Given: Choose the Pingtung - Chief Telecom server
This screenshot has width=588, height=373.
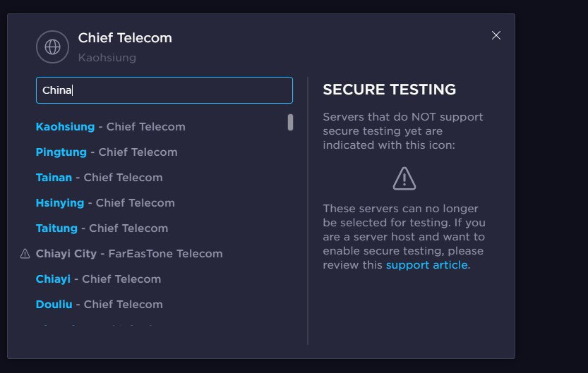Looking at the screenshot, I should 107,152.
